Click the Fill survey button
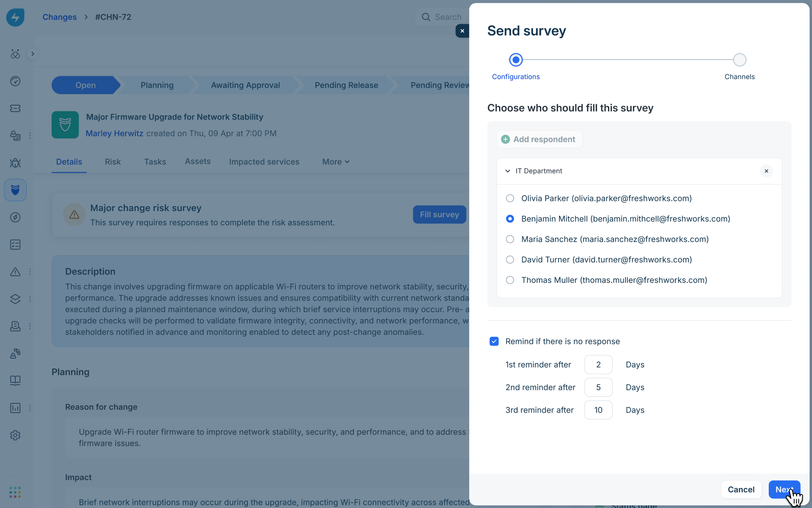This screenshot has width=812, height=508. coord(439,214)
